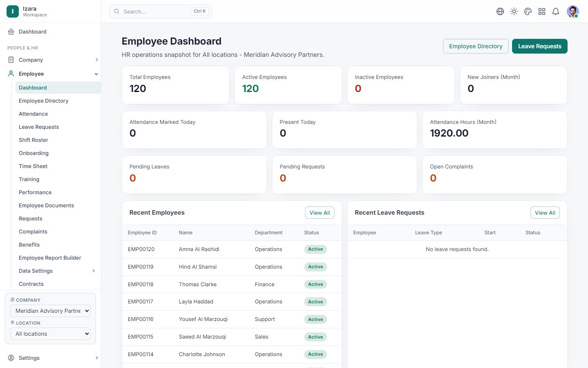Click the Dashboard home icon in sidebar
Image resolution: width=588 pixels, height=368 pixels.
tap(11, 31)
